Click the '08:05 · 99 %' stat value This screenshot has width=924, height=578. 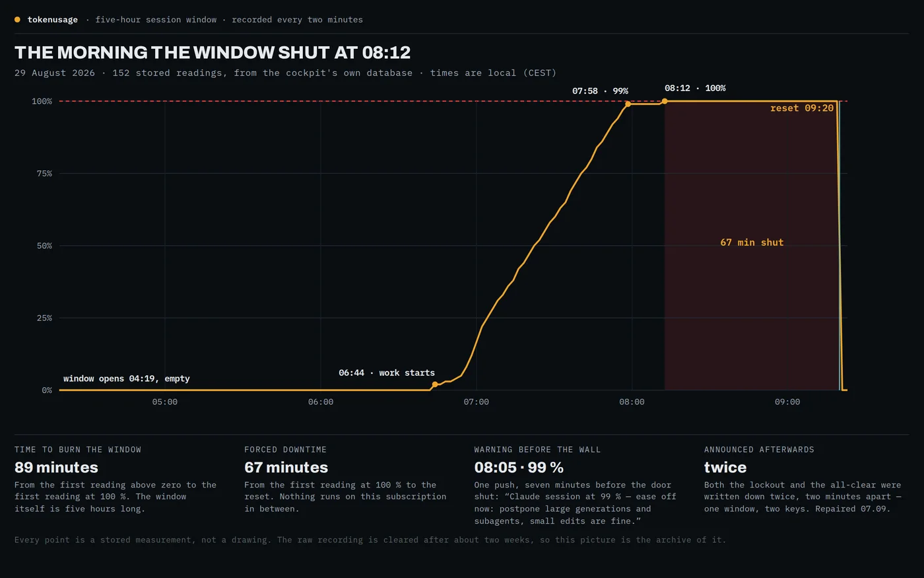click(x=519, y=467)
